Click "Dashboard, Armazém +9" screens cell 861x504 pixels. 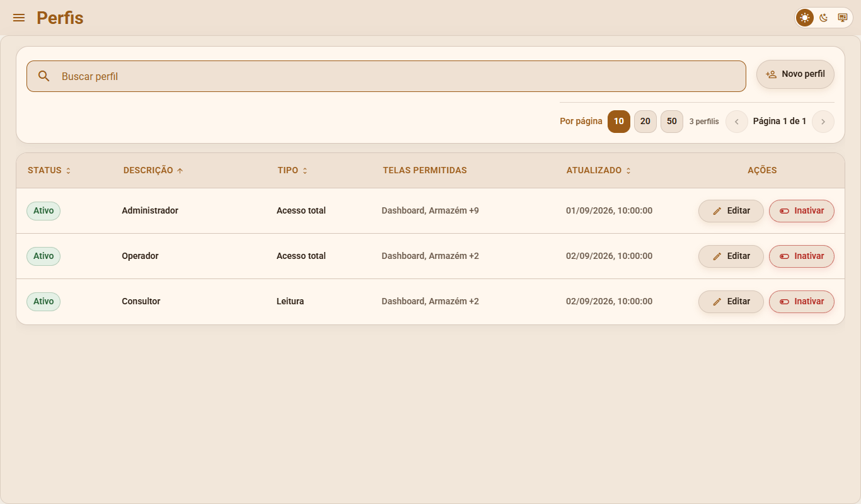point(430,211)
